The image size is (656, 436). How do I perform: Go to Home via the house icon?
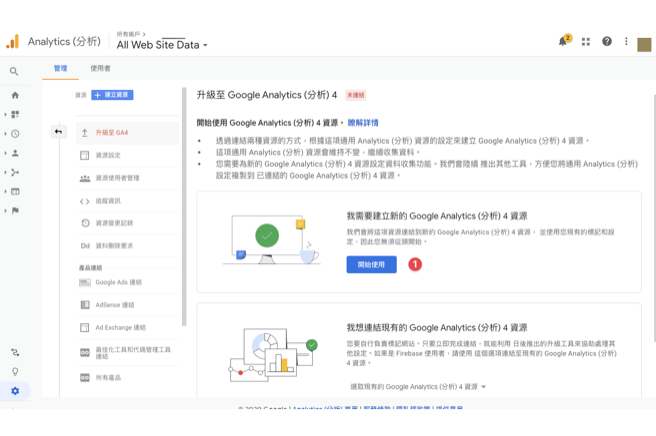(15, 95)
